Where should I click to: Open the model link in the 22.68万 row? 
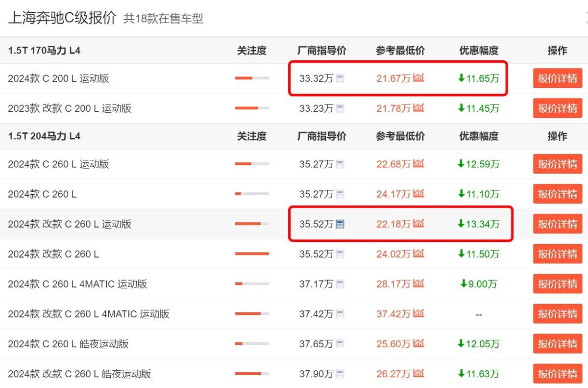click(x=58, y=164)
